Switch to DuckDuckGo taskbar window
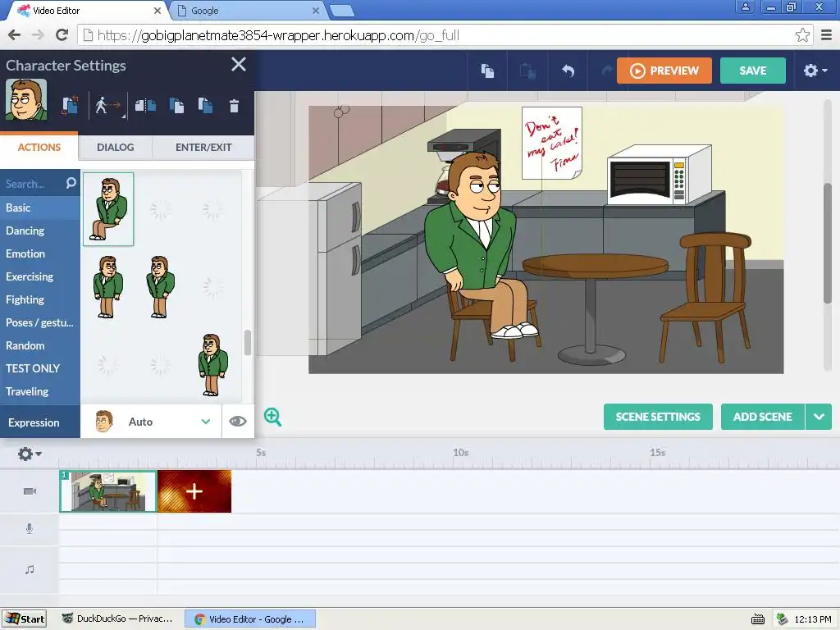 pyautogui.click(x=117, y=619)
